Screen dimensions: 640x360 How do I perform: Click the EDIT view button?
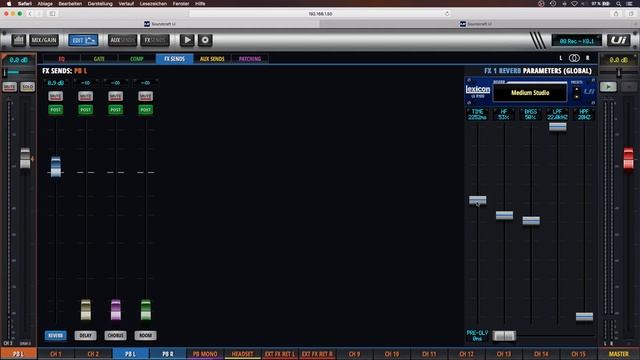(x=83, y=40)
